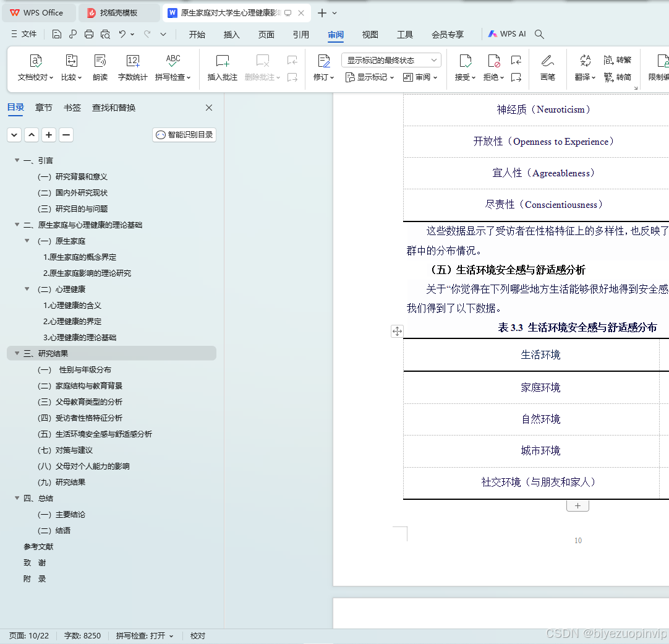Open 拼写检查: 打开 status dropdown

(145, 636)
